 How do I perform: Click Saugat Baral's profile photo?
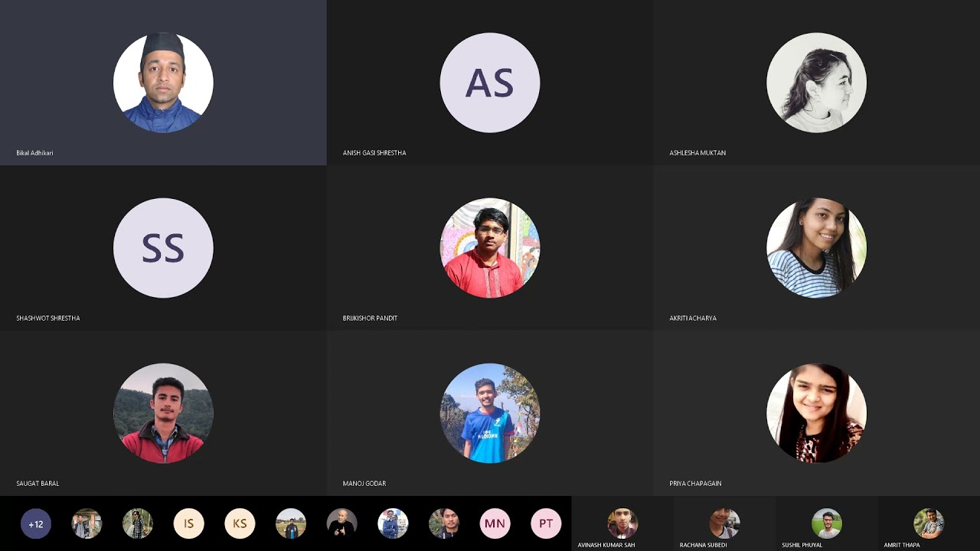click(x=163, y=413)
